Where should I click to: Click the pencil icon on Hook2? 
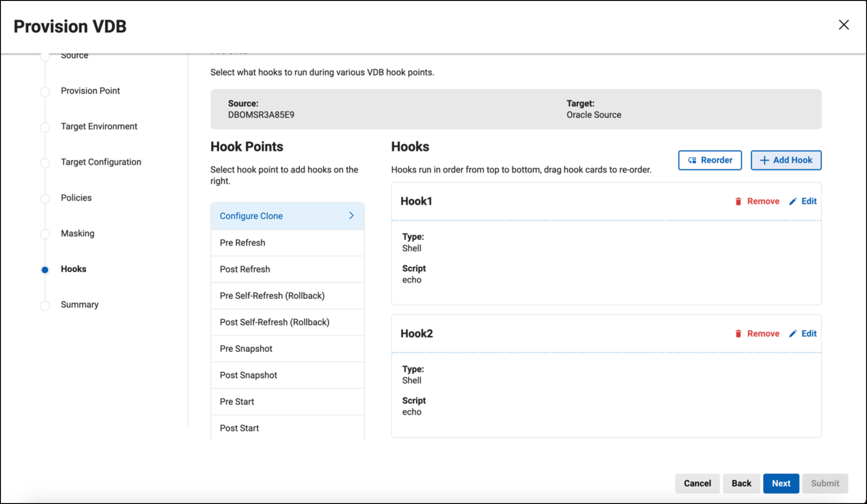[793, 333]
